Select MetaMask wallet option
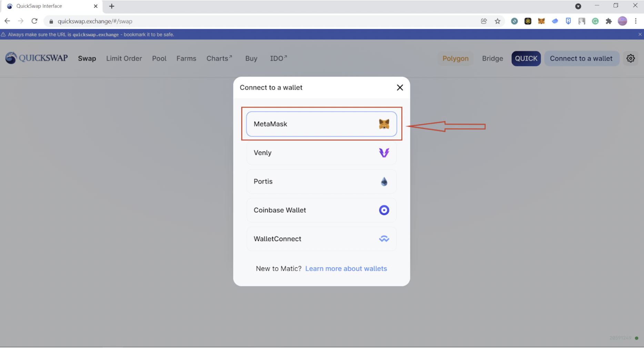644x348 pixels. tap(321, 124)
